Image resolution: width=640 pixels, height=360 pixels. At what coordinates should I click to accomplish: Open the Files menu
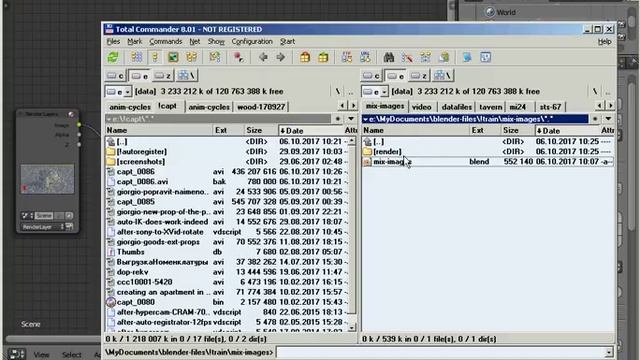click(x=113, y=42)
